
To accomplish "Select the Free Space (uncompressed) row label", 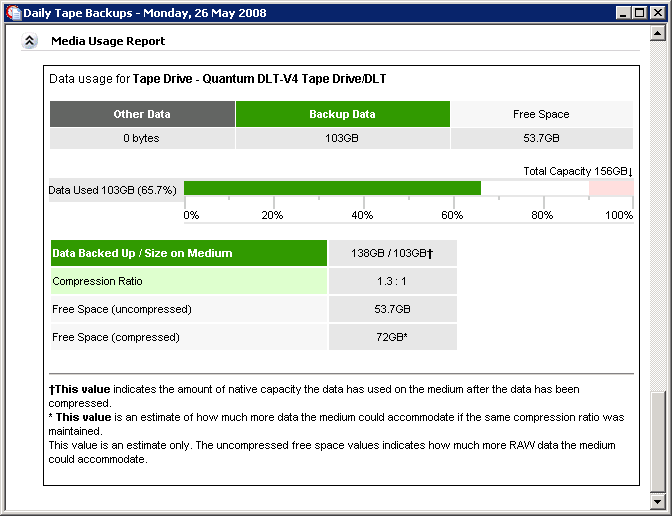I will 189,309.
